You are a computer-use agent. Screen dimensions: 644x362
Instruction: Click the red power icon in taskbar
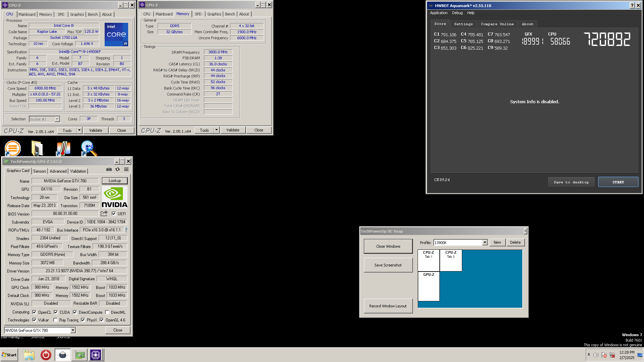point(46,355)
